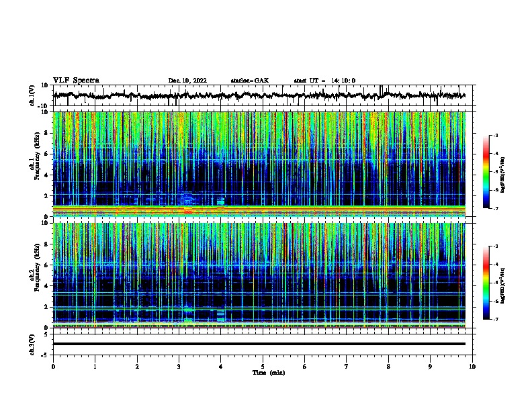Click the -7 value on ch.1 colorbar
The width and height of the screenshot is (532, 411).
(x=496, y=208)
